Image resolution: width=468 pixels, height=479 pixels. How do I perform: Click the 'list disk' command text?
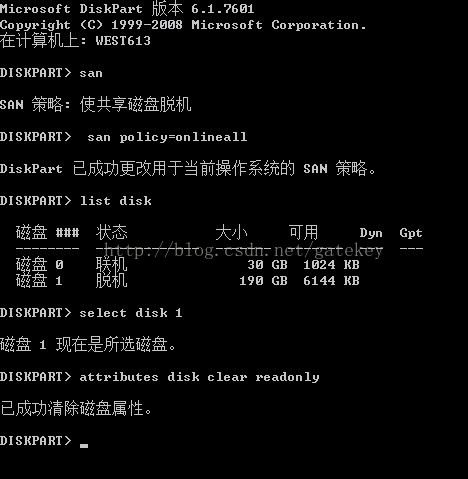pos(116,201)
